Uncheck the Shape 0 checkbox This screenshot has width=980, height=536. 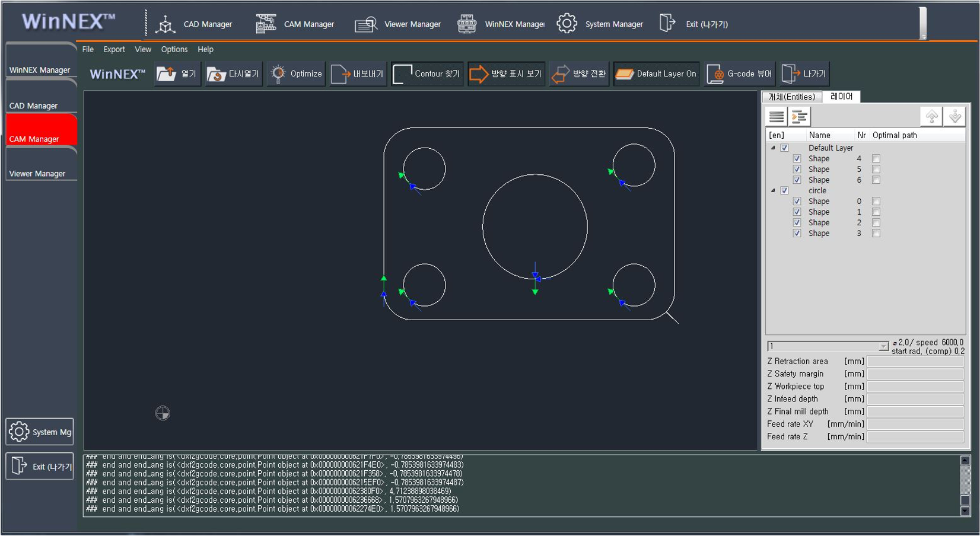click(797, 202)
